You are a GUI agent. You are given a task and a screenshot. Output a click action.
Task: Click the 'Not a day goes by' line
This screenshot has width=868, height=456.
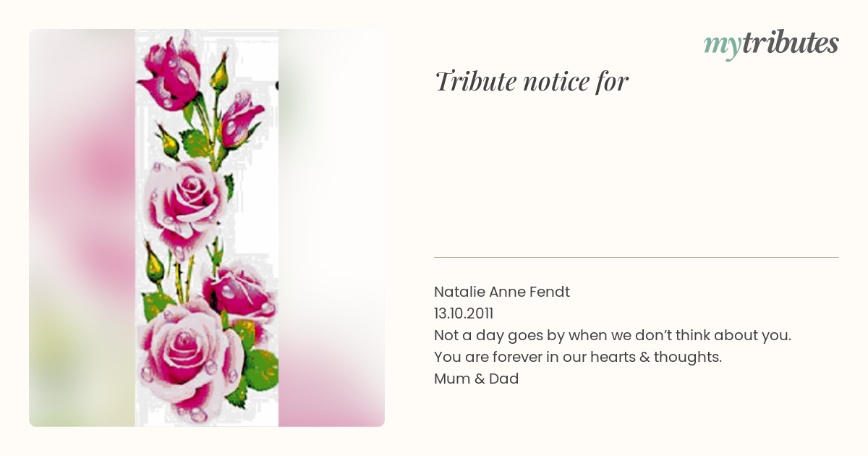[613, 335]
